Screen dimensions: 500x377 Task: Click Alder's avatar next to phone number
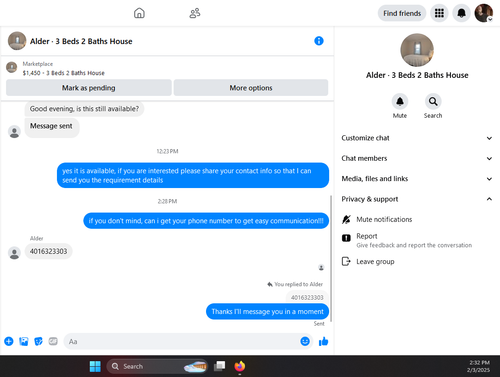(x=14, y=253)
